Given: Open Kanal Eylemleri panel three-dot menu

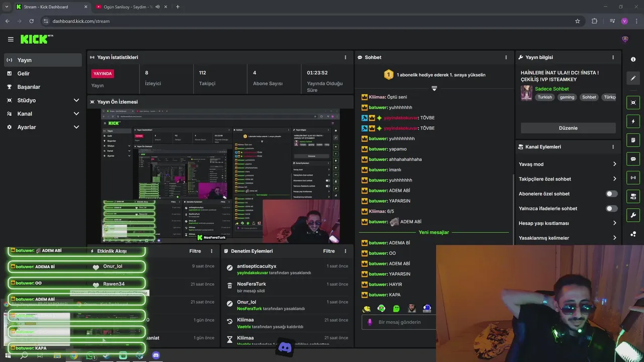Looking at the screenshot, I should (613, 147).
